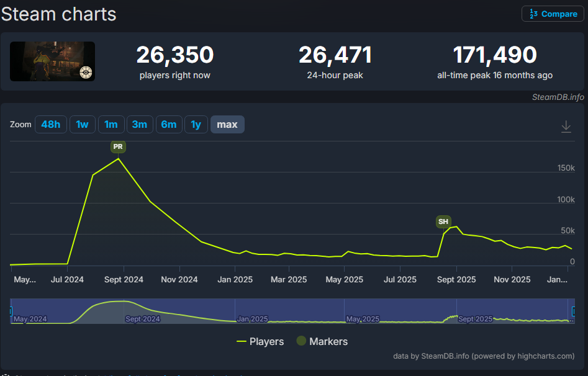Click the 50k y-axis label
The width and height of the screenshot is (588, 376).
tap(568, 231)
